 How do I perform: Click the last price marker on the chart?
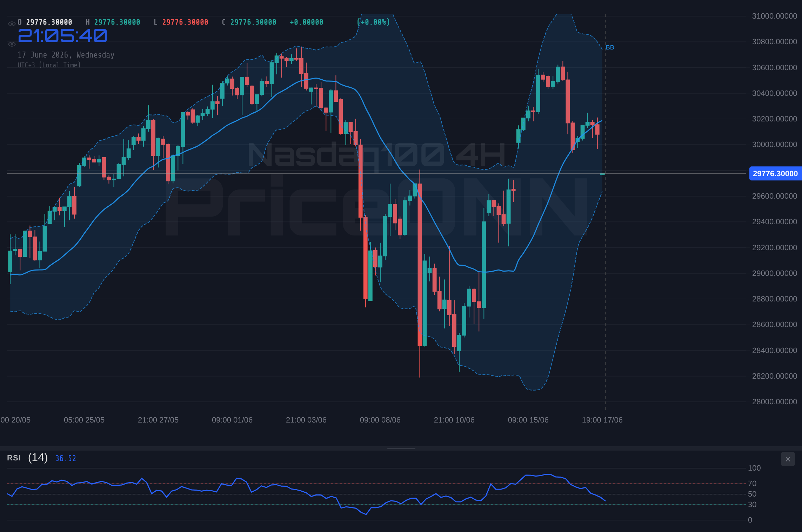602,174
